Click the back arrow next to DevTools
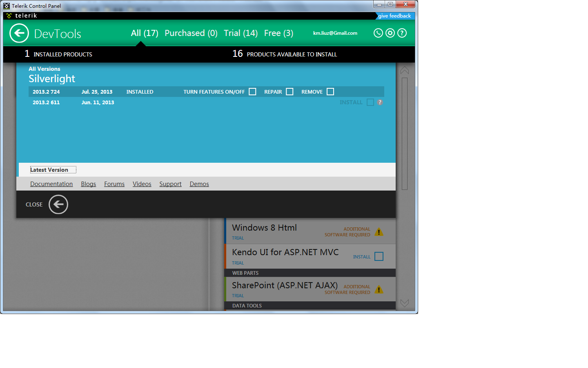The height and width of the screenshot is (368, 588). click(19, 33)
